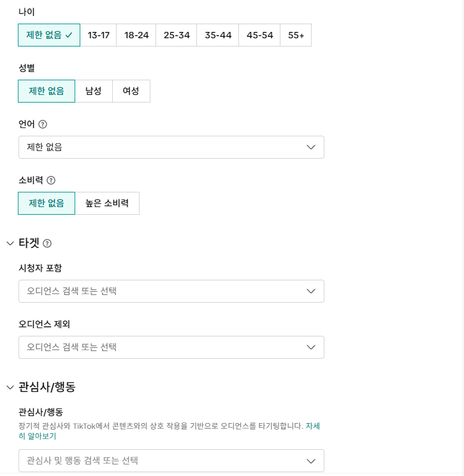Open the 언어 dropdown
The image size is (464, 476).
point(171,147)
